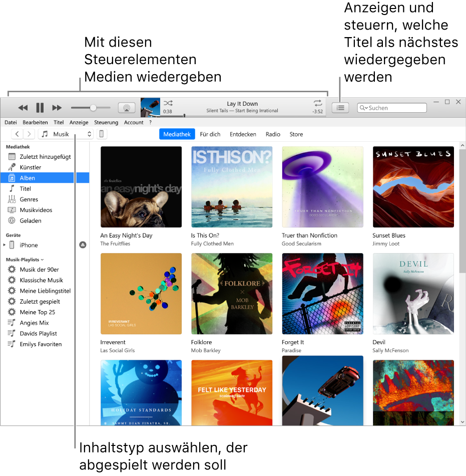Click the playback progress bar
The height and width of the screenshot is (476, 466).
click(243, 116)
